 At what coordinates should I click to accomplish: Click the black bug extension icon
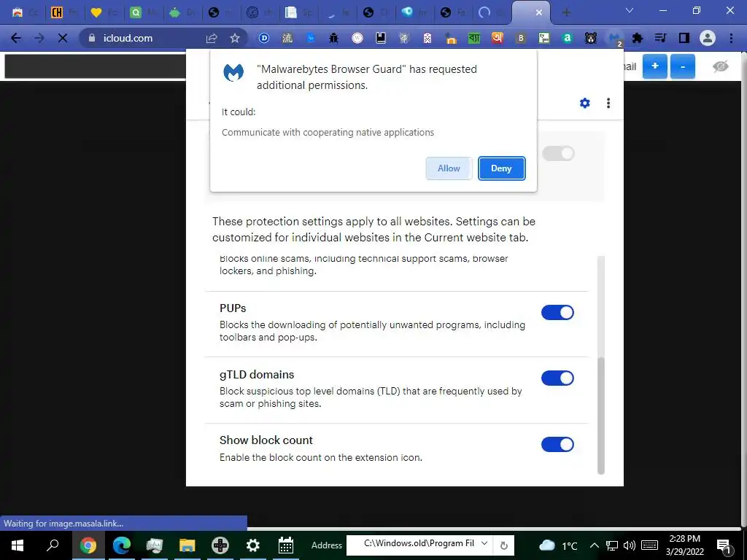[334, 38]
